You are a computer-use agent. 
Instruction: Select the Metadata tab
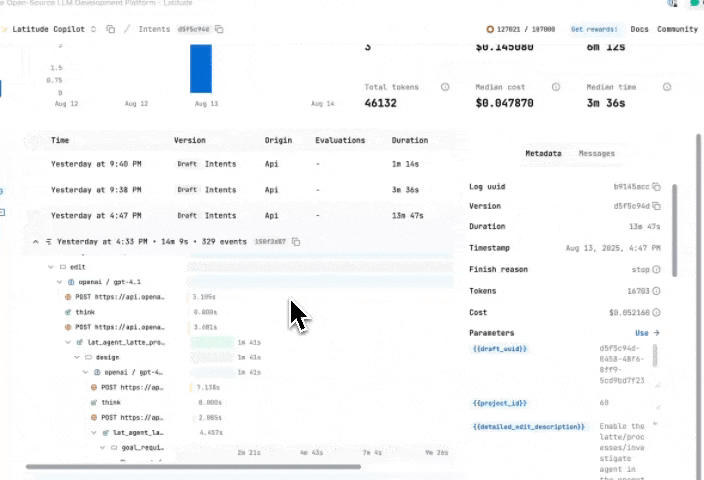(543, 154)
